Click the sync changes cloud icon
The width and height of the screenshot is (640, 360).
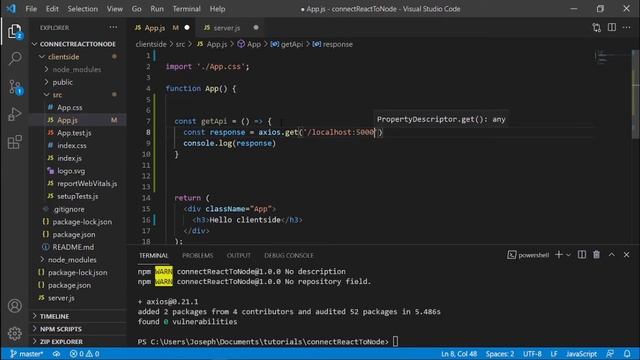pyautogui.click(x=56, y=354)
